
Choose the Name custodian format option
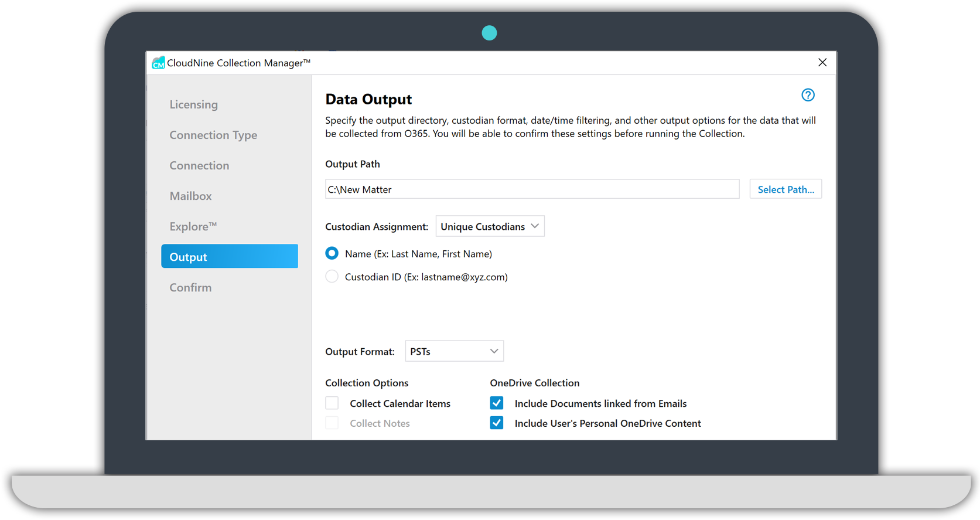pos(332,253)
